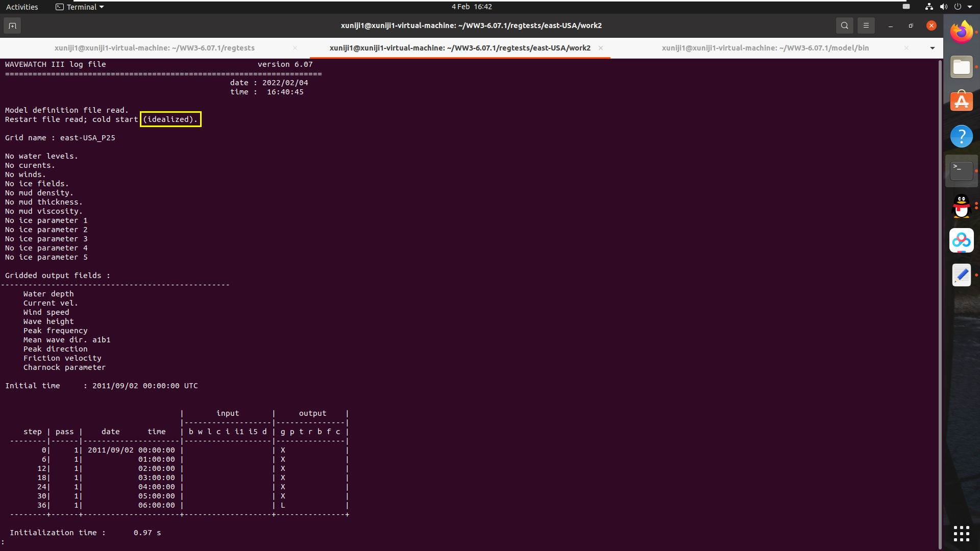The height and width of the screenshot is (551, 980).
Task: Open the system power menu arrow
Action: [x=970, y=7]
